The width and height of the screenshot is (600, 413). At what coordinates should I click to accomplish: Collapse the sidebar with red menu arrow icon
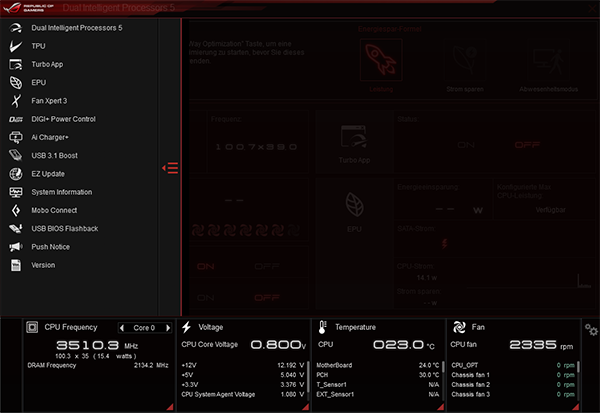tap(170, 168)
